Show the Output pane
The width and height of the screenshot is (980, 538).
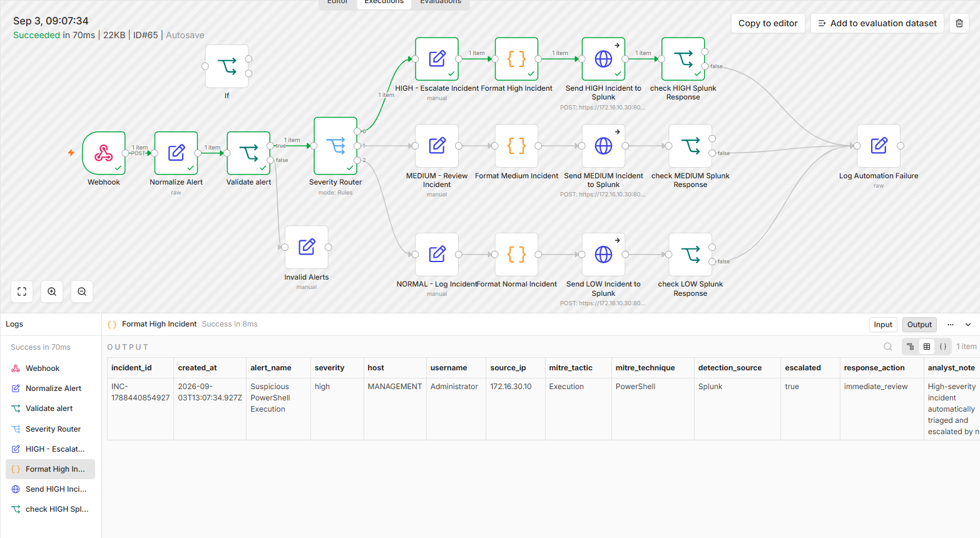(x=919, y=325)
